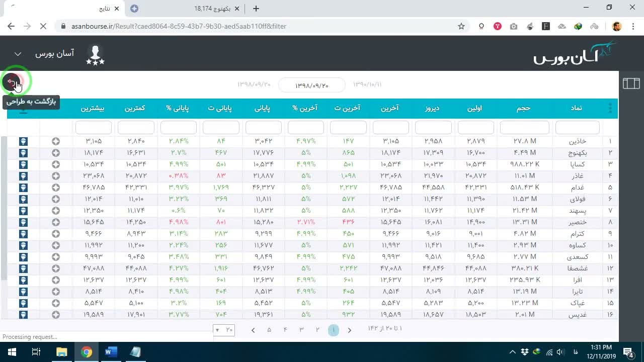
Task: Click the پایانی % filter input field
Action: click(x=178, y=128)
